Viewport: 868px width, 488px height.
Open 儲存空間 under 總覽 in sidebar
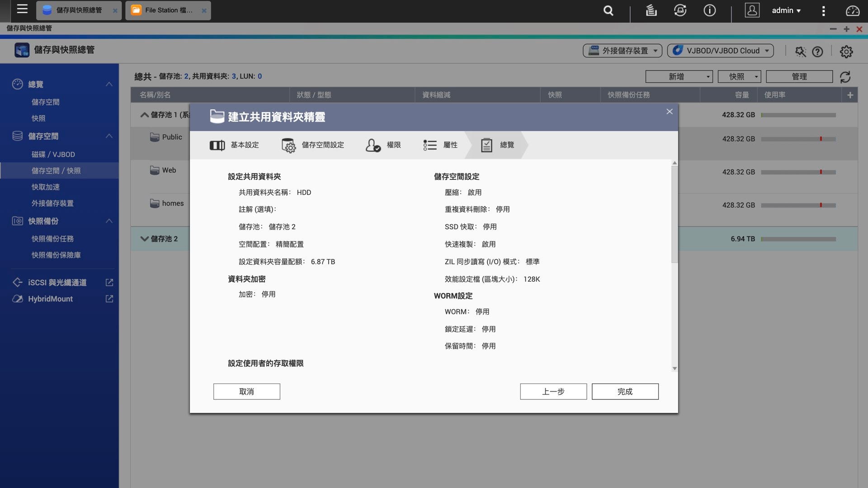pos(46,102)
